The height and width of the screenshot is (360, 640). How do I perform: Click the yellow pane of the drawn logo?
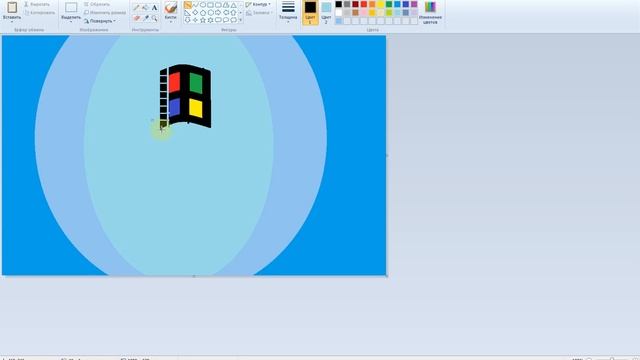196,108
